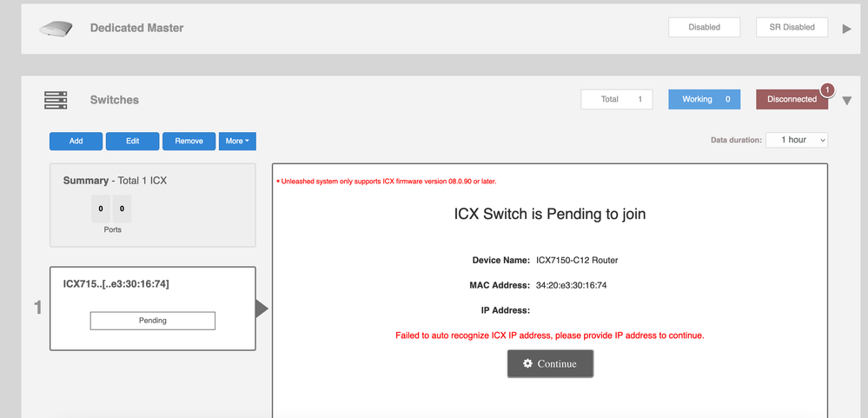Click the gear icon on Continue button
Image resolution: width=868 pixels, height=418 pixels.
point(527,363)
